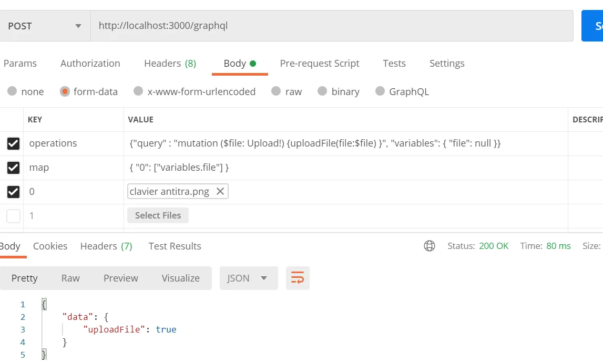Screen dimensions: 603x364
Task: Remove the clavier antitra.png file with X
Action: coord(220,192)
